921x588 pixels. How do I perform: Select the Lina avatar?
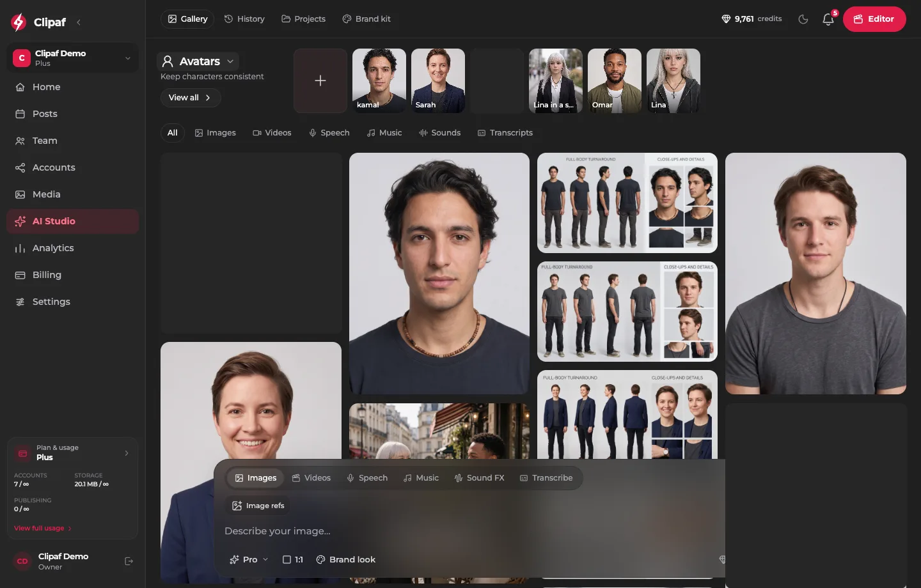point(673,81)
